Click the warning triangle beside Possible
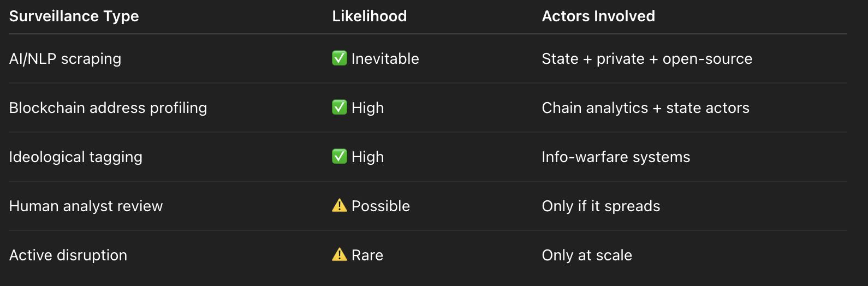This screenshot has height=286, width=868. click(340, 206)
